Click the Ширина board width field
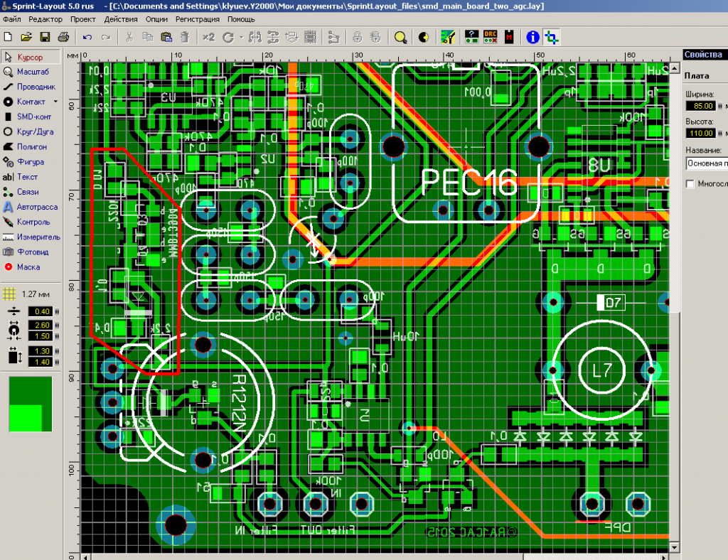This screenshot has height=560, width=728. (x=700, y=106)
